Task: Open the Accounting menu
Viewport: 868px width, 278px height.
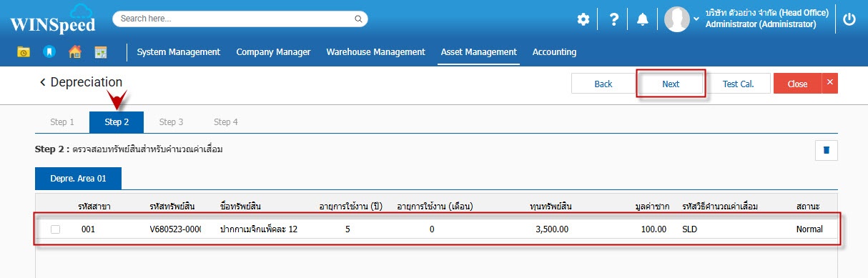Action: click(x=554, y=52)
